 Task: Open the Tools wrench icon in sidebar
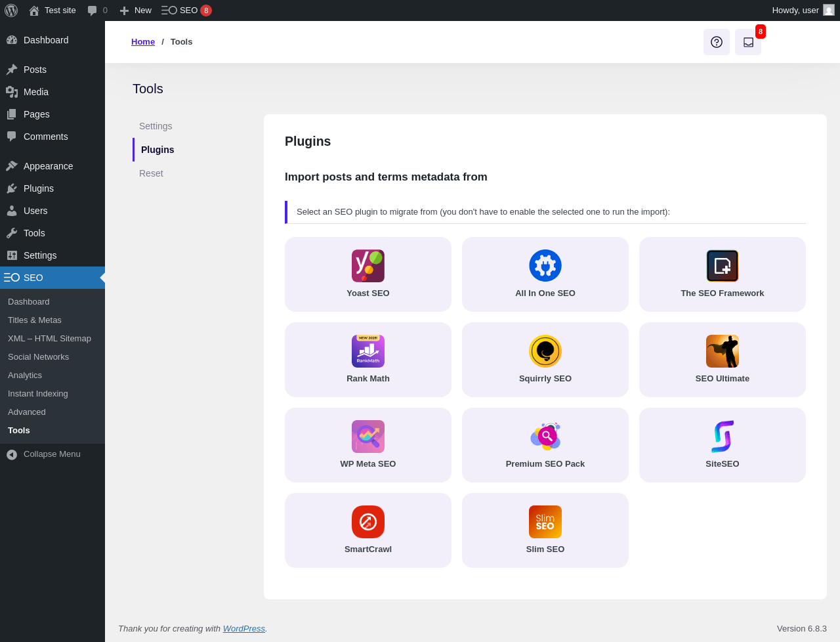coord(12,233)
